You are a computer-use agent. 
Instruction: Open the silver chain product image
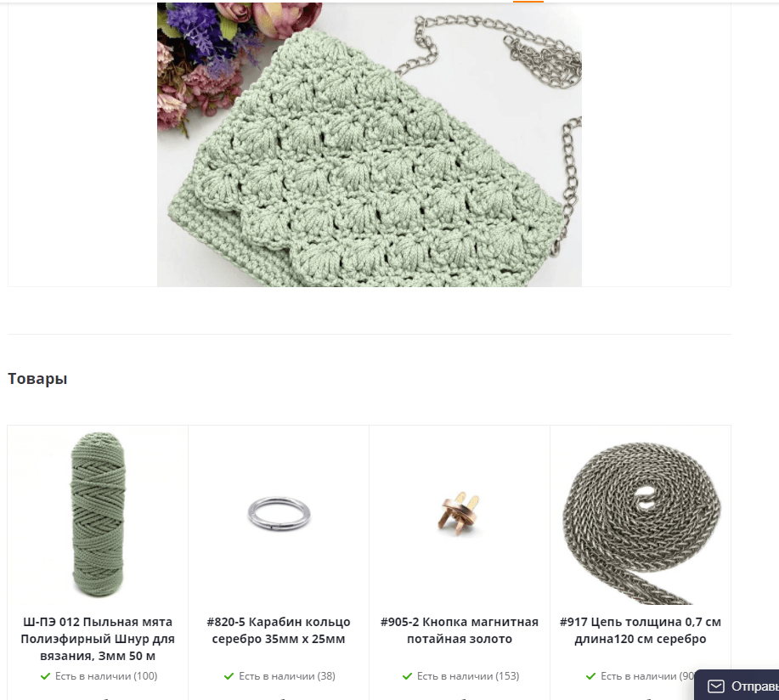click(641, 522)
